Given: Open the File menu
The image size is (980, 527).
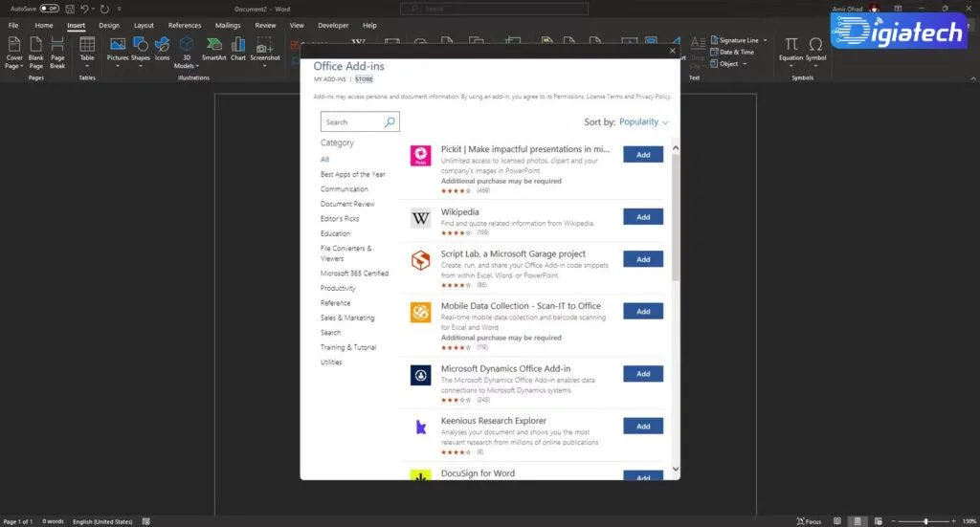Looking at the screenshot, I should (13, 26).
